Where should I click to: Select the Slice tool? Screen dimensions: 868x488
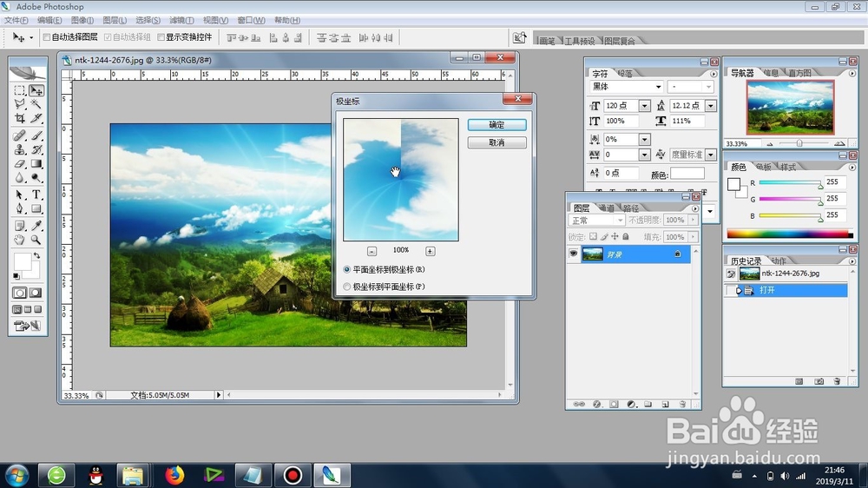[36, 118]
